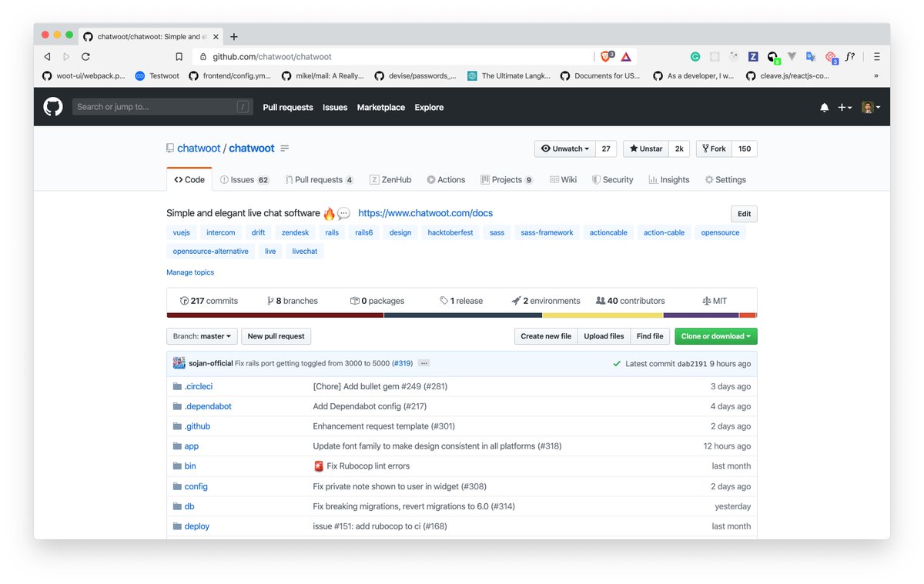Open the notifications bell in the GitHub header

point(825,108)
